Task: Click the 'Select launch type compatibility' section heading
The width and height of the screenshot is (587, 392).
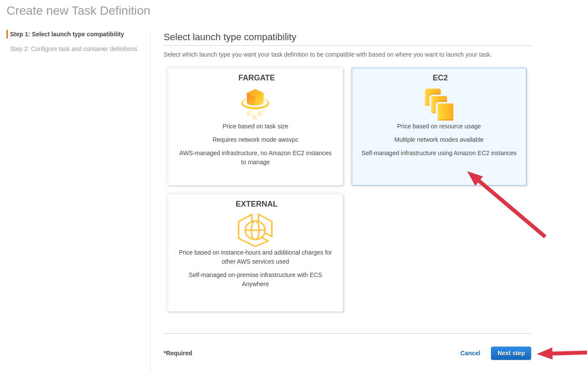Action: (230, 37)
